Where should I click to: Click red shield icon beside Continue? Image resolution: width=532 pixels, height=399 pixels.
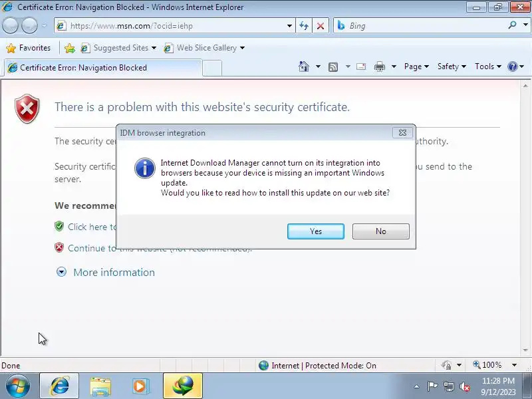pyautogui.click(x=59, y=247)
